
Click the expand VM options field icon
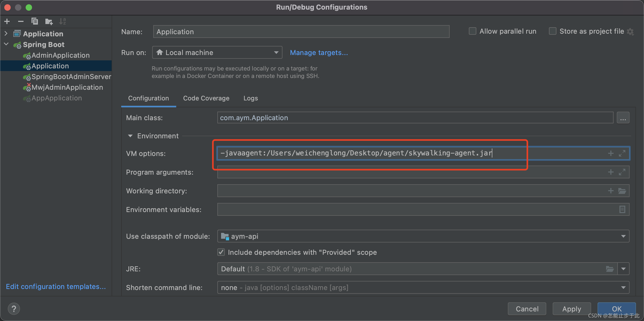tap(622, 153)
